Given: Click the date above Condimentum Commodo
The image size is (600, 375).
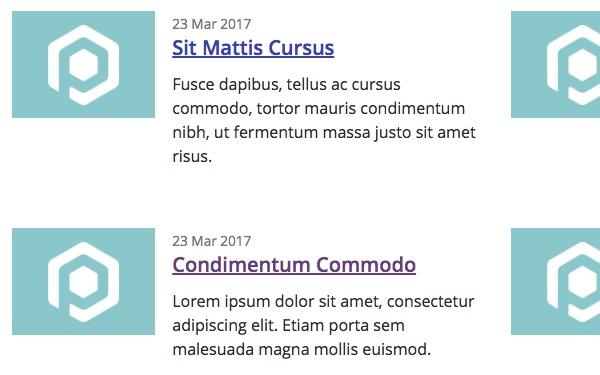Looking at the screenshot, I should [x=212, y=241].
